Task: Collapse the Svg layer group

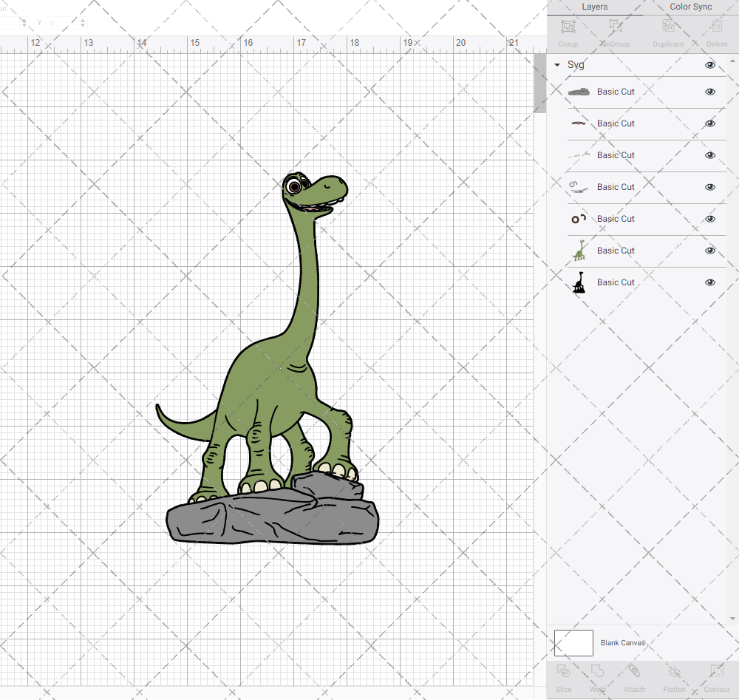Action: [x=556, y=65]
